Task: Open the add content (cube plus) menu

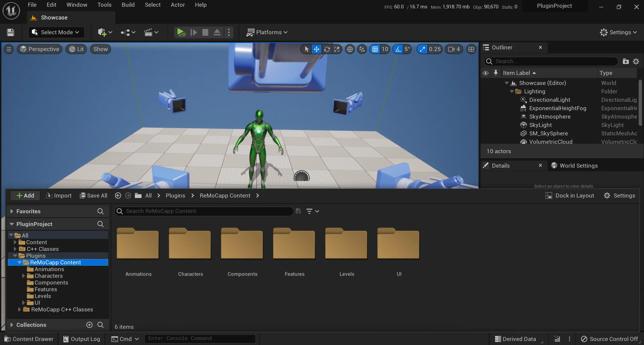Action: [105, 32]
